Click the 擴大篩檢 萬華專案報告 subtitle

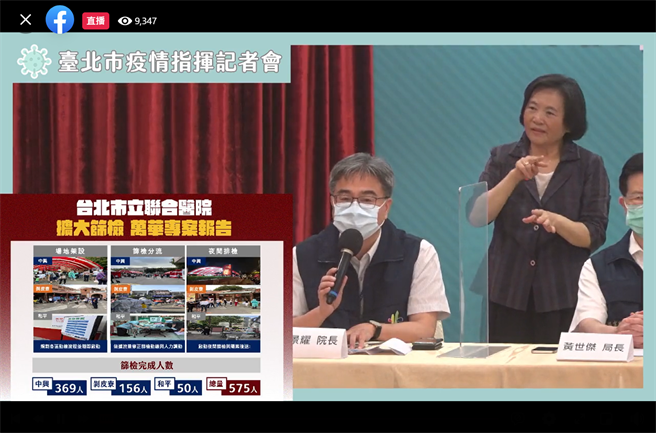coord(144,228)
